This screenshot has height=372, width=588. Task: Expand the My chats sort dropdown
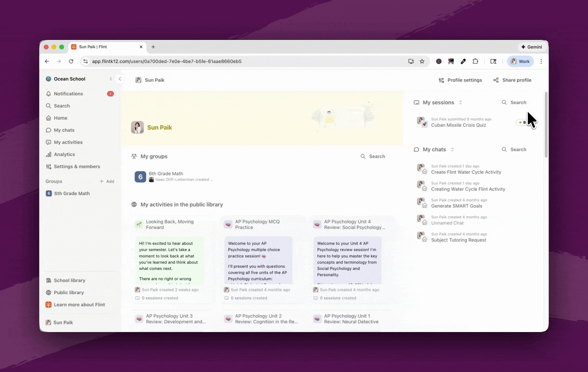click(x=452, y=149)
